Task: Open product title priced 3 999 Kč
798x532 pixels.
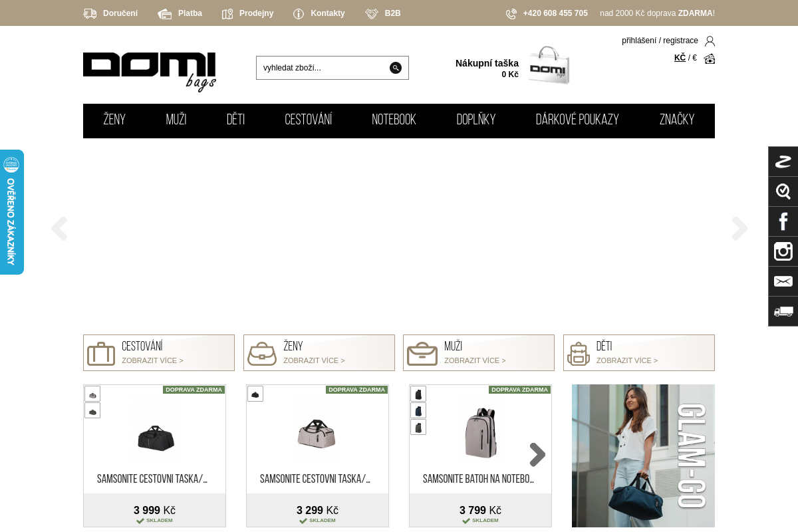Action: 152,479
